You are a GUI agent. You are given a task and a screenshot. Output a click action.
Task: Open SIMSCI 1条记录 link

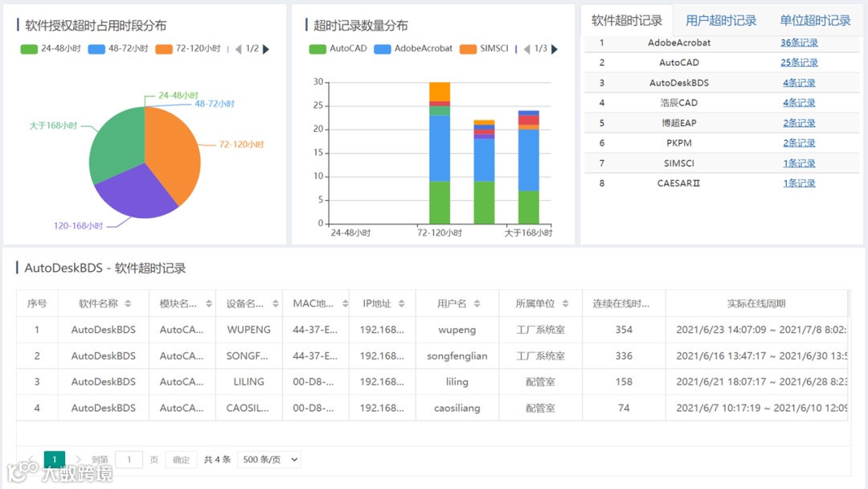click(x=799, y=163)
